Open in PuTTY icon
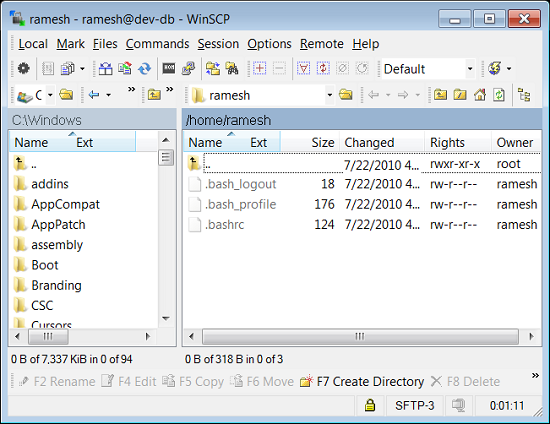This screenshot has height=424, width=550. click(188, 68)
